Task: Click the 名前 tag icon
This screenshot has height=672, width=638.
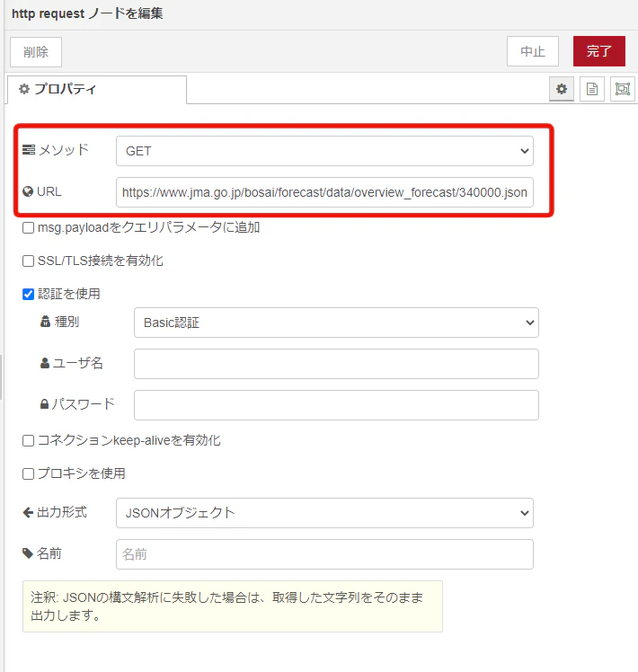Action: point(28,553)
